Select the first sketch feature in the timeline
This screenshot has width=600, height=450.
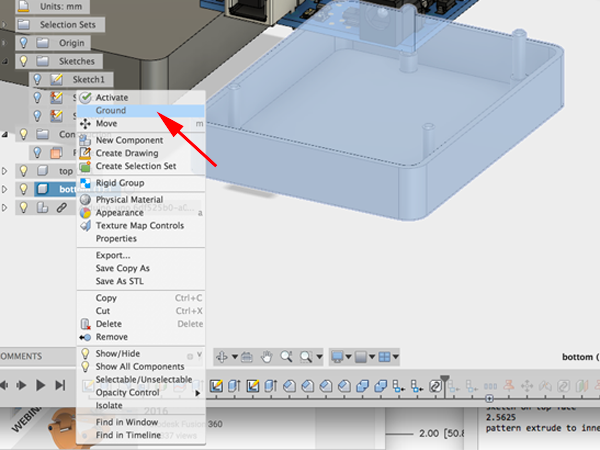click(216, 386)
